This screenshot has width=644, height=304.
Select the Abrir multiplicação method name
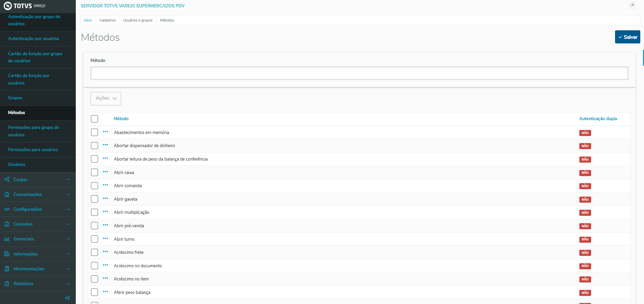[131, 212]
